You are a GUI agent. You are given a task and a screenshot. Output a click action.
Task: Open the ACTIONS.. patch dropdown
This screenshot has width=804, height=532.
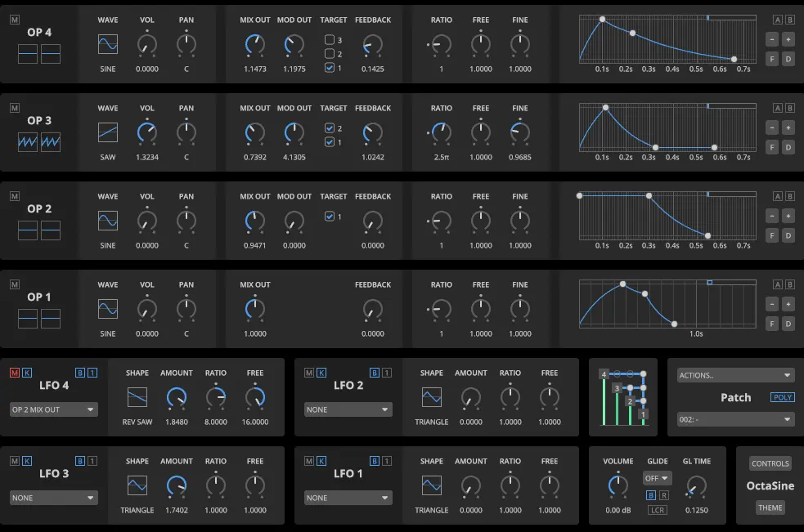tap(735, 375)
